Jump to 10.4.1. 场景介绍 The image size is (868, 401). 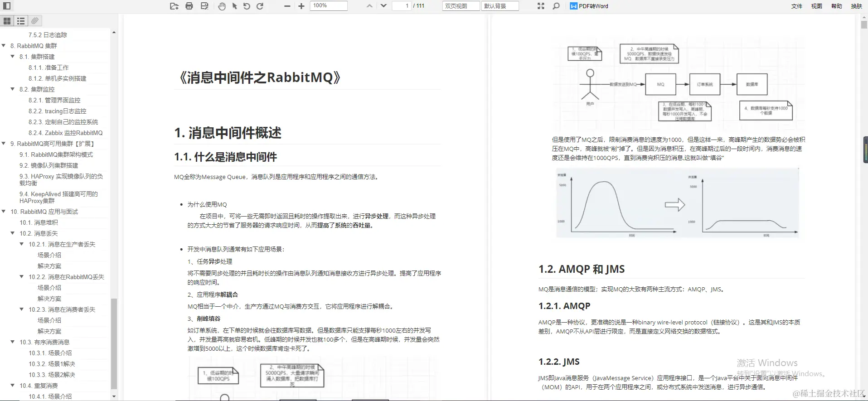[50, 396]
